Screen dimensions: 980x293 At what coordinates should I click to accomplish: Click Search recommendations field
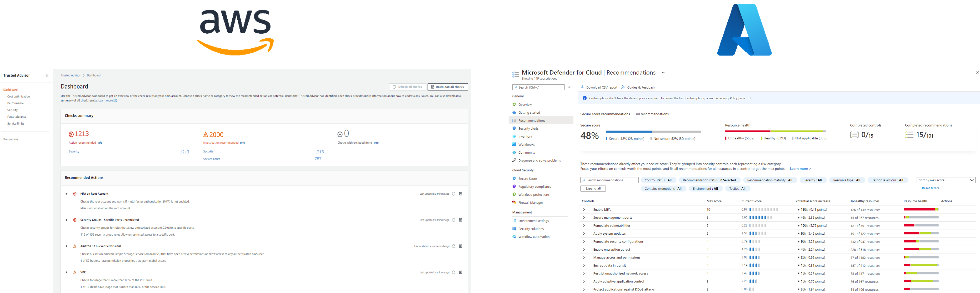609,180
